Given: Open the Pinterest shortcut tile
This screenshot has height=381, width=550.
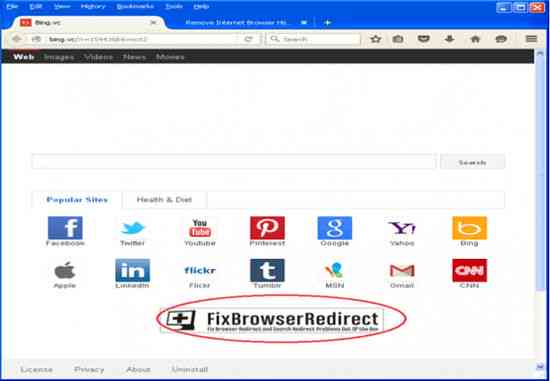Looking at the screenshot, I should [x=267, y=228].
